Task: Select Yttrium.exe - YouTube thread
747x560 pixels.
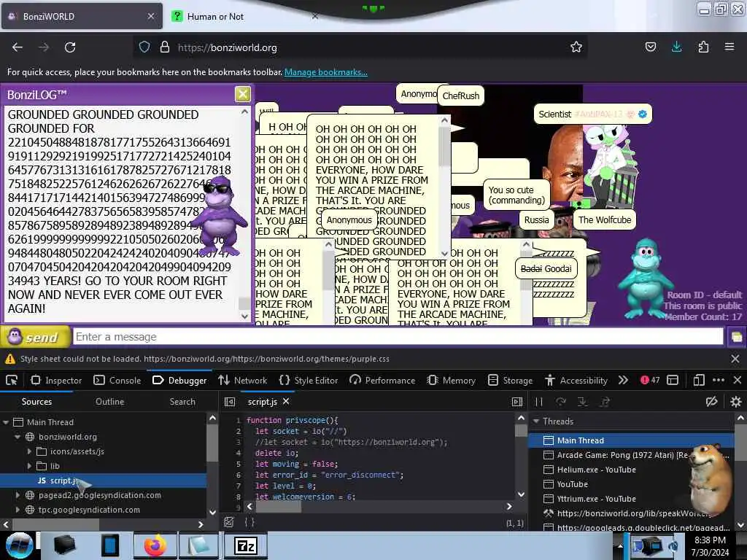Action: 597,499
